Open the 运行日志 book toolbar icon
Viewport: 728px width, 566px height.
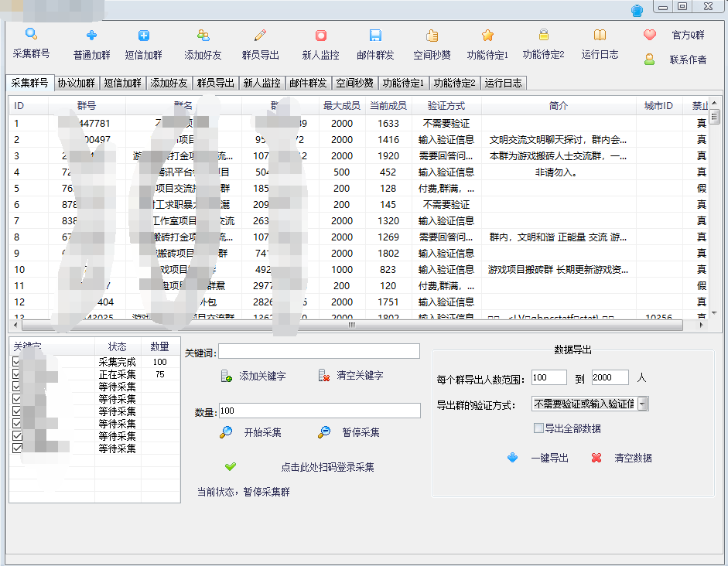[x=600, y=35]
